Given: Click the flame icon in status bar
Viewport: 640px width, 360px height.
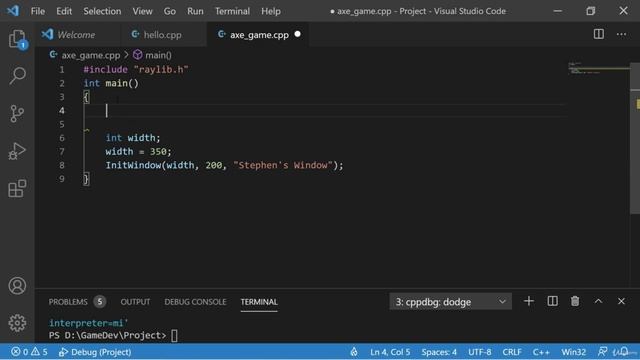Looking at the screenshot, I should [x=354, y=352].
